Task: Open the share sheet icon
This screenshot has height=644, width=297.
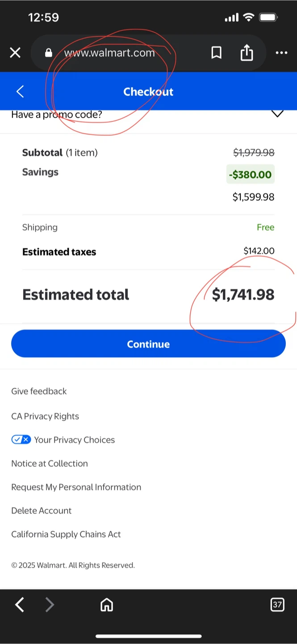Action: [x=247, y=53]
